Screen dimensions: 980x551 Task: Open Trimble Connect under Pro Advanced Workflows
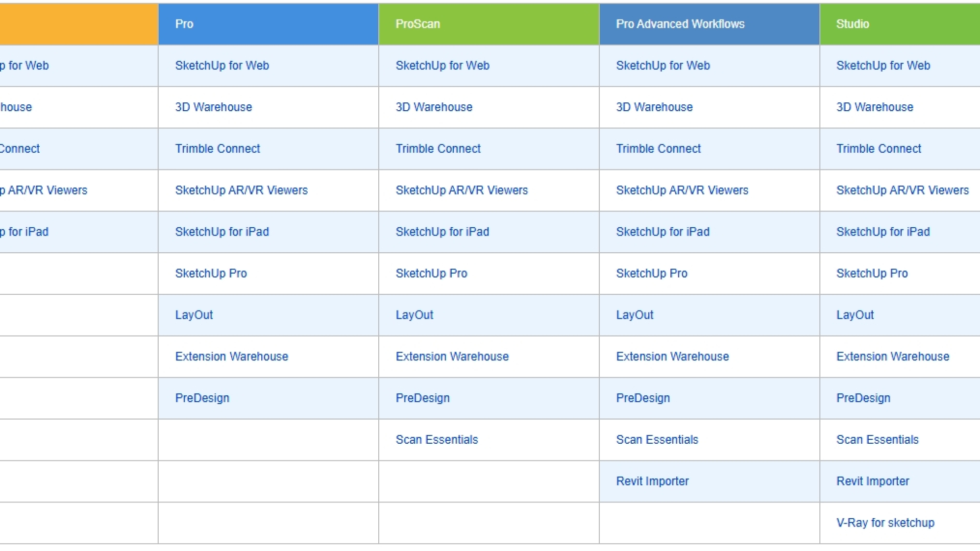tap(658, 149)
